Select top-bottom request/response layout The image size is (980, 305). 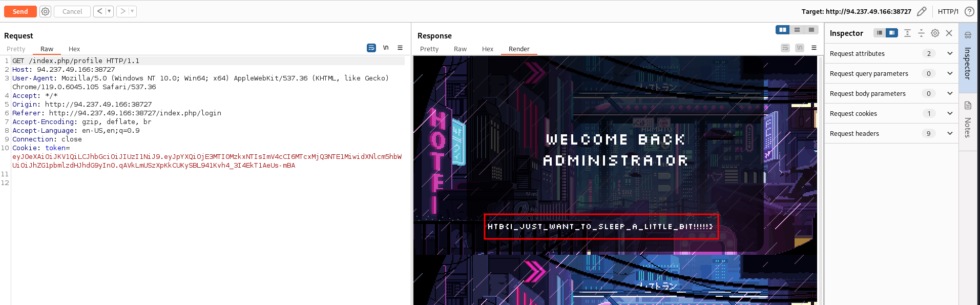pyautogui.click(x=797, y=30)
